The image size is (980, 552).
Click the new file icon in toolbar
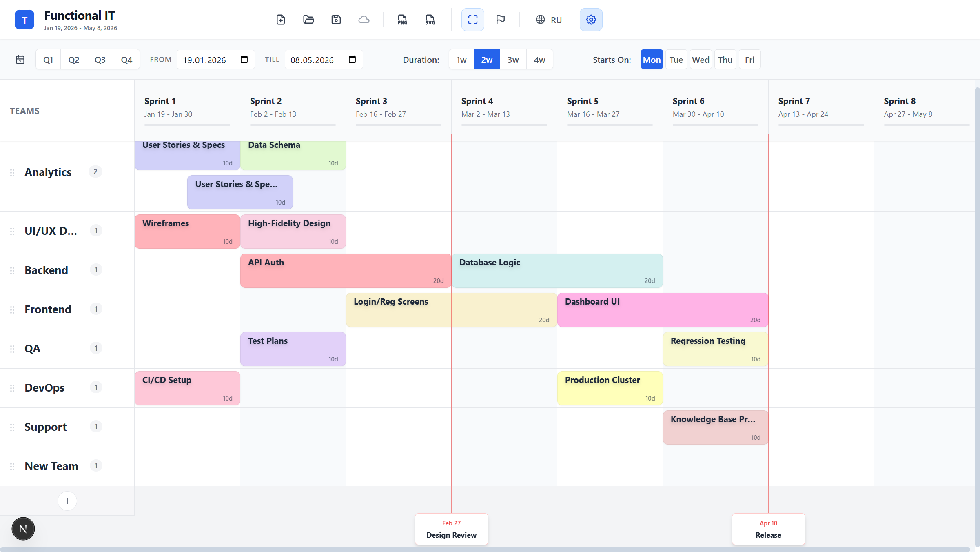(x=281, y=20)
